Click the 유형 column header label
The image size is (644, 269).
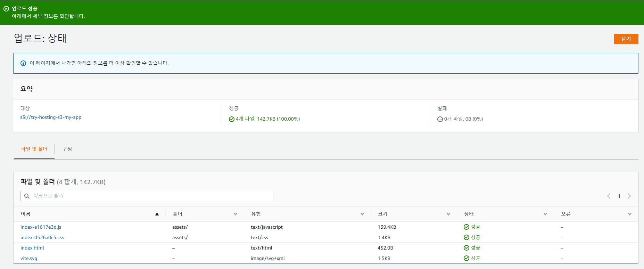point(256,214)
